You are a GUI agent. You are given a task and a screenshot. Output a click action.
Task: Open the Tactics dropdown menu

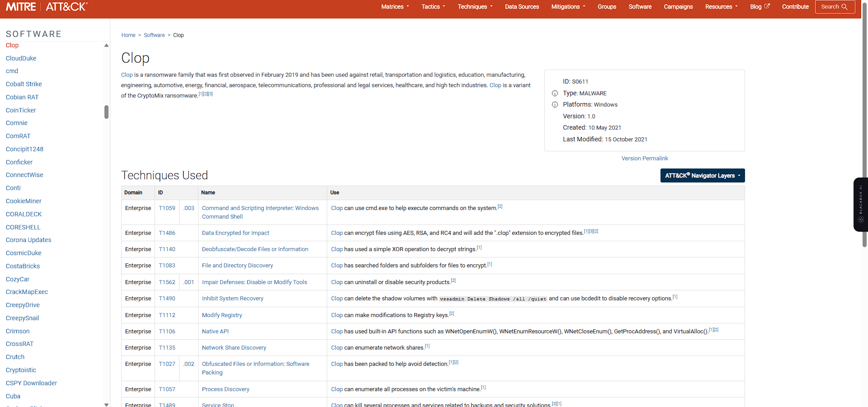coord(433,7)
